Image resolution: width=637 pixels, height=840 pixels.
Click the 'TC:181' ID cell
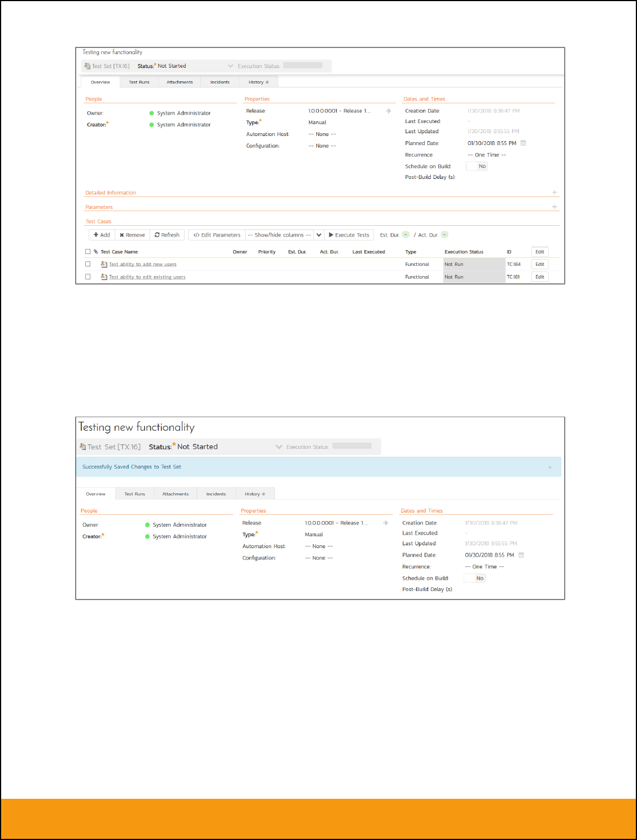(513, 277)
